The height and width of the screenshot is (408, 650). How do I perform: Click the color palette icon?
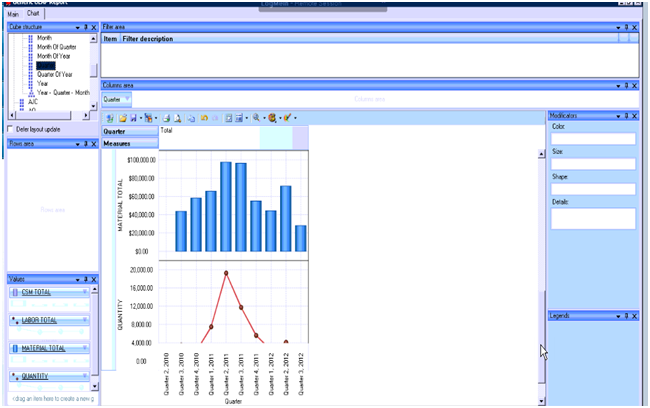[272, 118]
